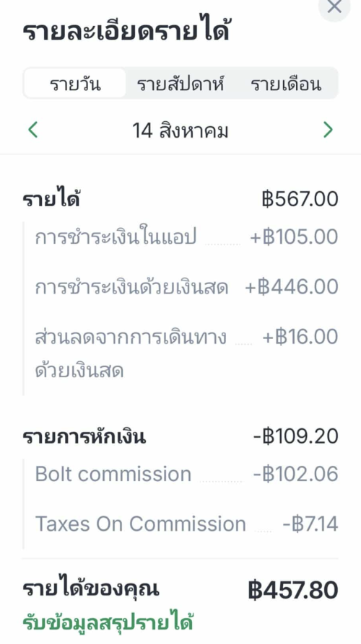
Task: Select the รายวัน daily tab
Action: (75, 84)
